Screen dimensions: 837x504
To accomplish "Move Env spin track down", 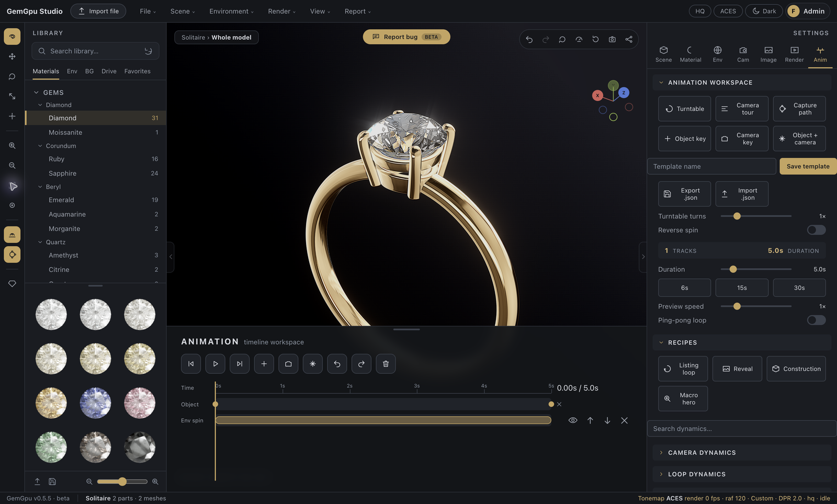I will [x=607, y=420].
